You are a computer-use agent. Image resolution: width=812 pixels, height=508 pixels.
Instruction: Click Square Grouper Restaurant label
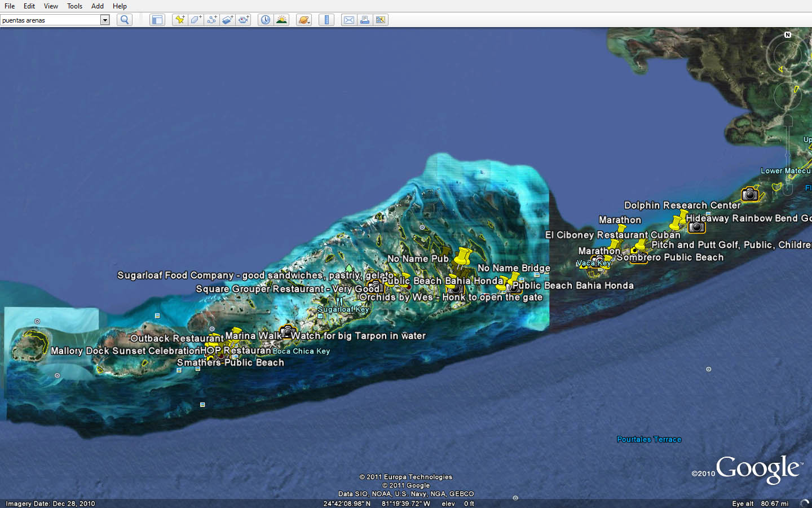pos(288,289)
